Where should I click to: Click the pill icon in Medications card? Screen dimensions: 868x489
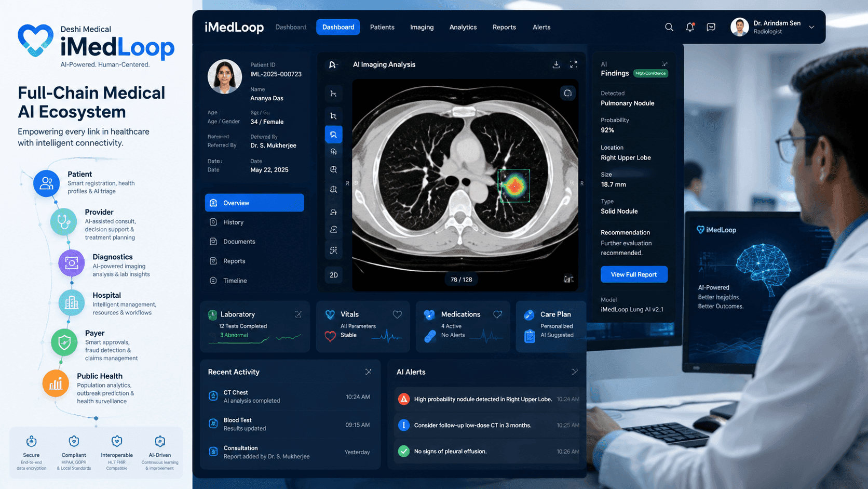430,336
